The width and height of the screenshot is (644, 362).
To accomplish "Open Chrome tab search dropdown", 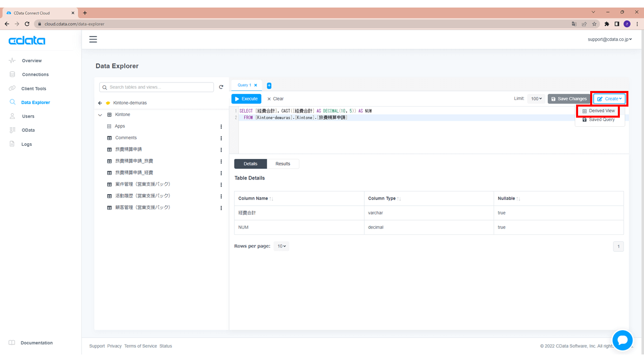I will 594,12.
